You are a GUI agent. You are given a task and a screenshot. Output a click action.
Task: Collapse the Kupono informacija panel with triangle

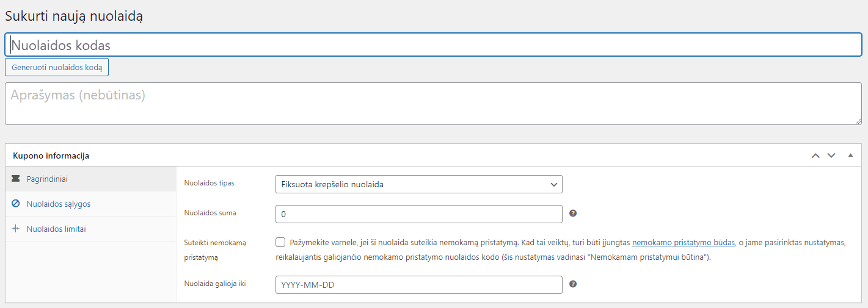(x=850, y=156)
